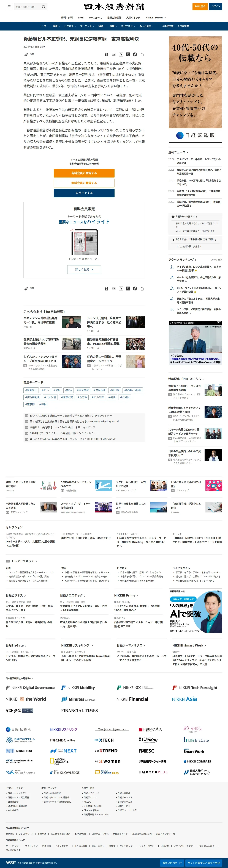Screen dimensions: 228x868
Task: Expand the もっと見る navigation dropdown
Action: (x=146, y=26)
